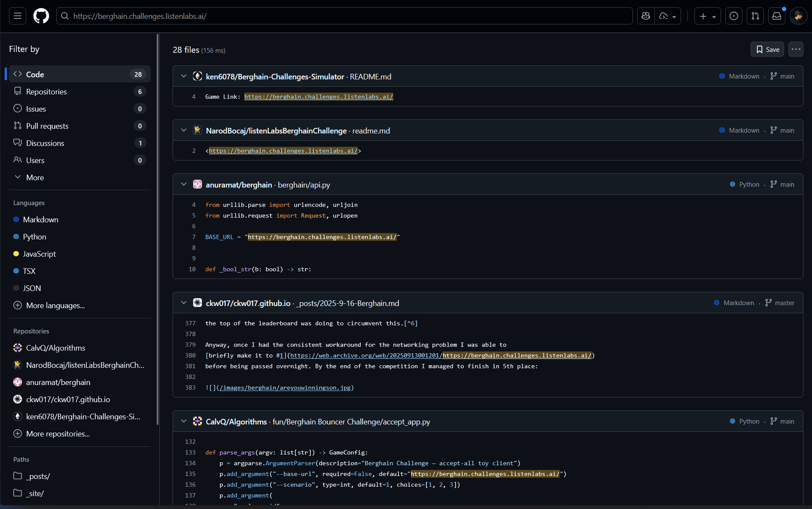Open _posts/2025-9-16-Berghain.md file link
Screen dimensions: 812x509
pos(347,303)
